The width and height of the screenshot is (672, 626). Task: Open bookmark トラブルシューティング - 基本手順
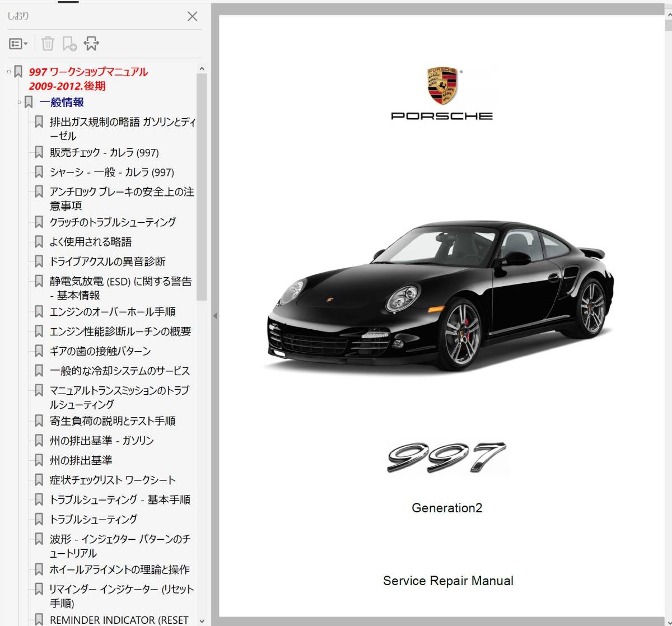pyautogui.click(x=120, y=499)
